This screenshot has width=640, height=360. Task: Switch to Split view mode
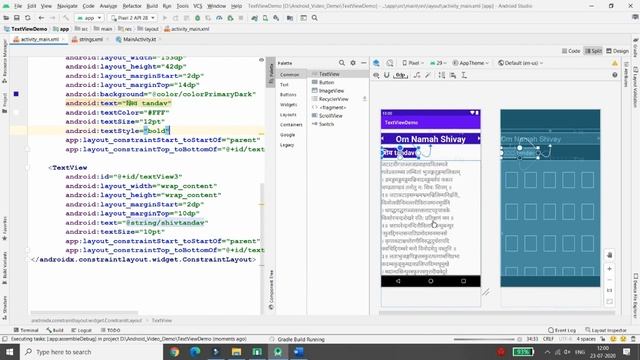pyautogui.click(x=593, y=51)
